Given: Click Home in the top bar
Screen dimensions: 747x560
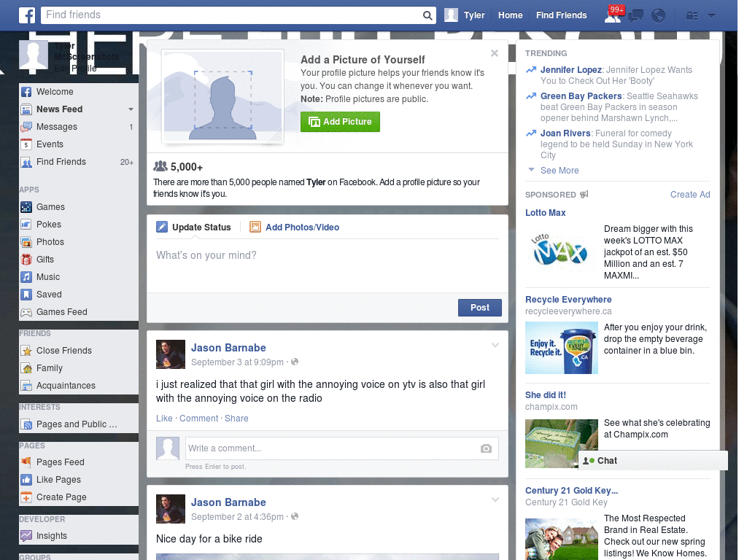Looking at the screenshot, I should point(510,15).
